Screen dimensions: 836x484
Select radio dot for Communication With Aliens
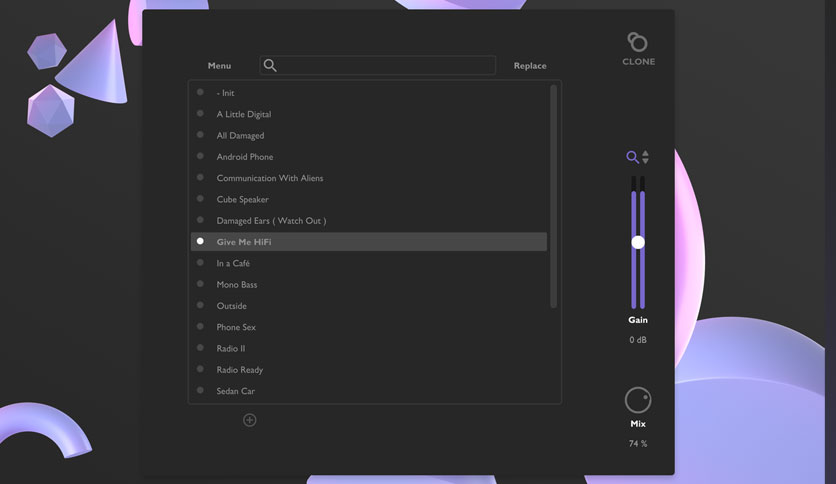pyautogui.click(x=200, y=178)
